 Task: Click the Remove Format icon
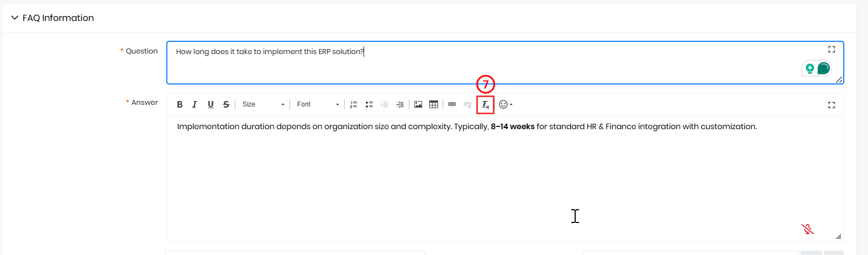click(485, 105)
